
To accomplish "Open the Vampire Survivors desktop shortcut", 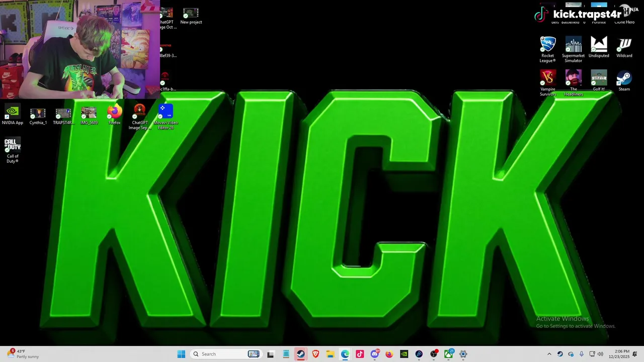I will pos(547,83).
